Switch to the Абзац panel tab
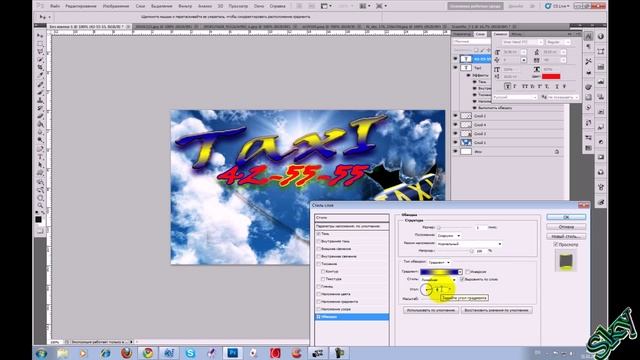 [x=517, y=34]
